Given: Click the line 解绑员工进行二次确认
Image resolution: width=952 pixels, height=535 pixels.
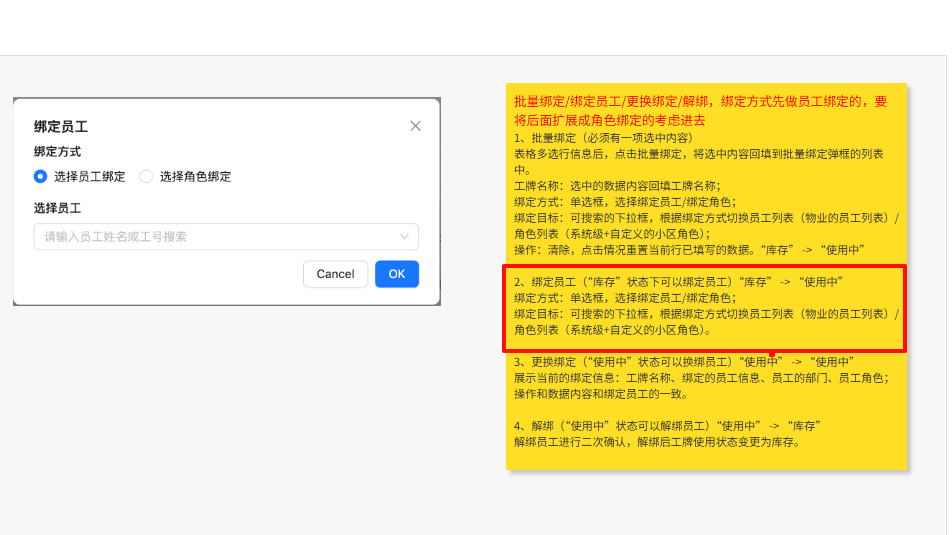Looking at the screenshot, I should [x=658, y=442].
